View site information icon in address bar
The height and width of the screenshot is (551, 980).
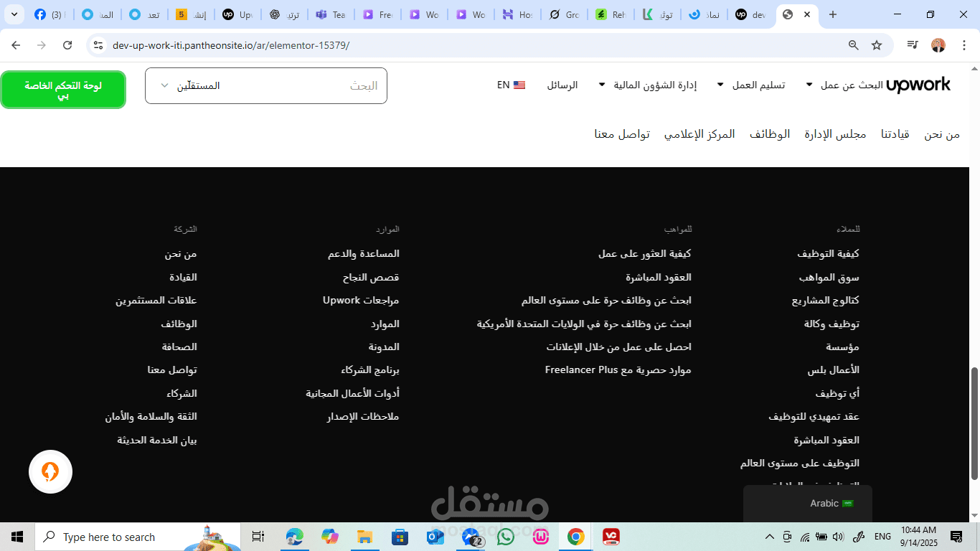pyautogui.click(x=98, y=45)
